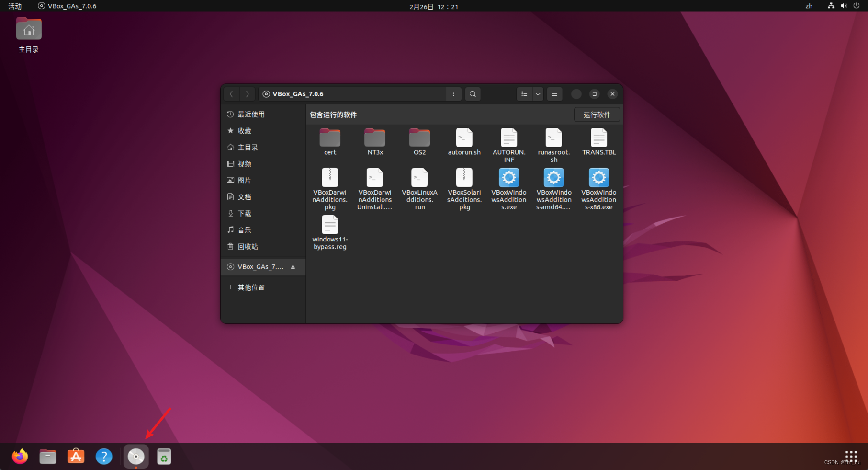This screenshot has width=868, height=470.
Task: Open Help from the dock
Action: pos(104,457)
